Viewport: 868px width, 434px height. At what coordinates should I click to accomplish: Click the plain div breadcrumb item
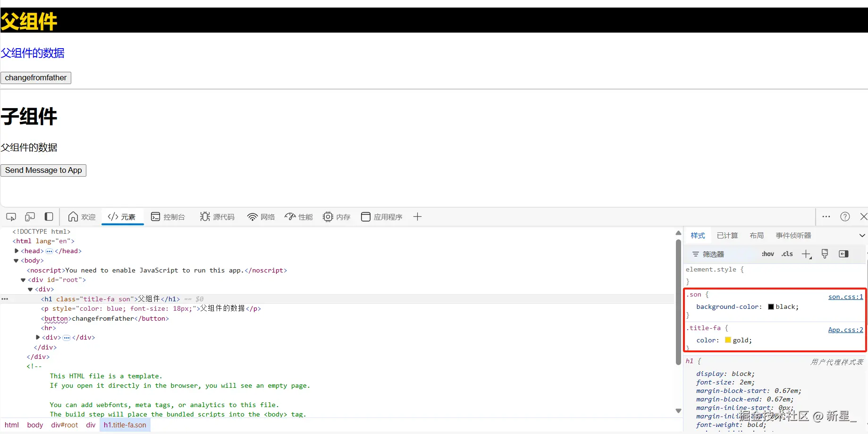pos(91,425)
